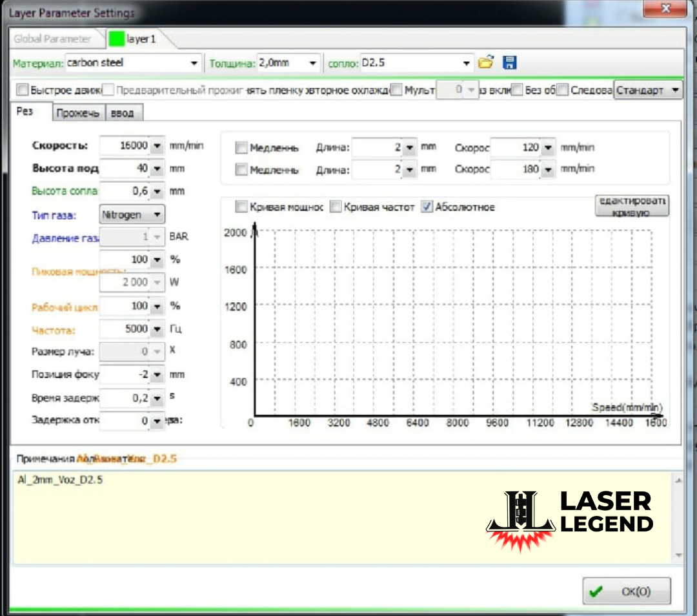Click the green layer color swatch
The image size is (697, 616).
[x=116, y=38]
